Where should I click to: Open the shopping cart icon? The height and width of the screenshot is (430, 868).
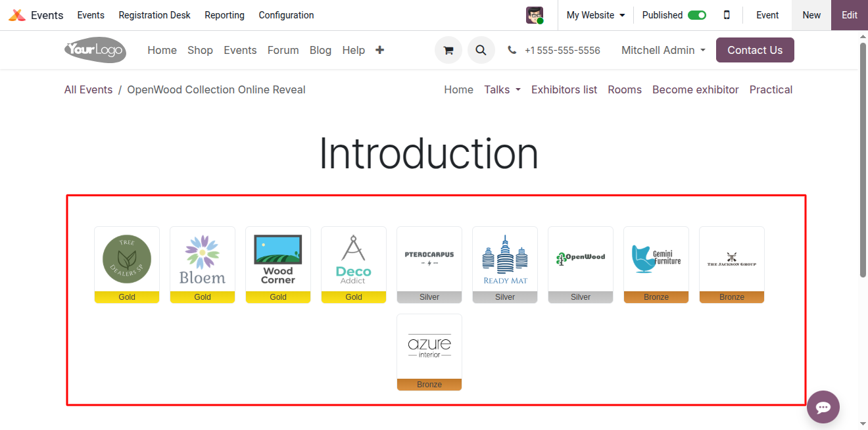click(448, 50)
